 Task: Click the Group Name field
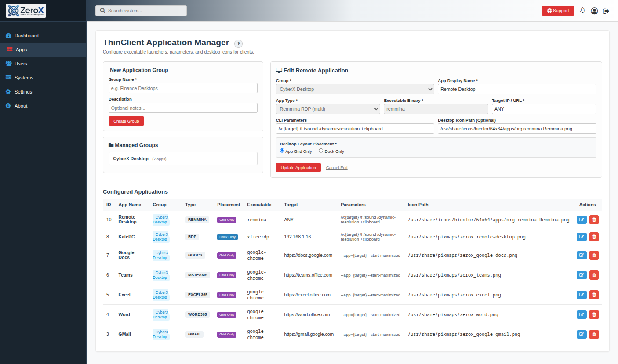point(183,88)
